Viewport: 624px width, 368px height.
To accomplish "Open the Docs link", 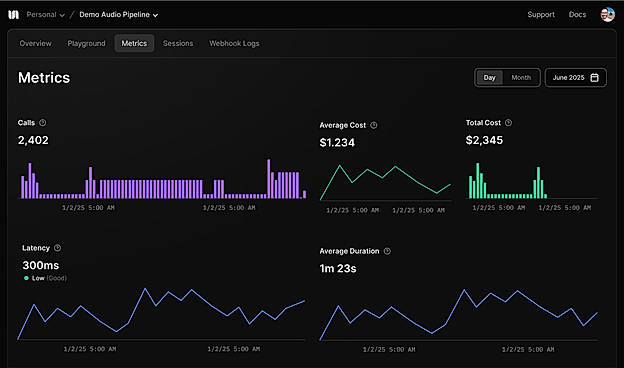I will coord(577,15).
